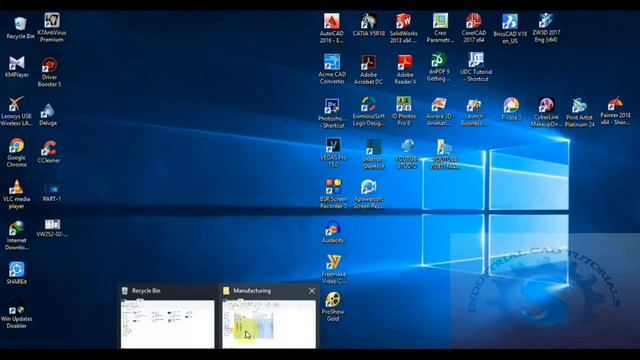Image resolution: width=640 pixels, height=360 pixels.
Task: Open CATIA V5R18 icon
Action: (368, 25)
